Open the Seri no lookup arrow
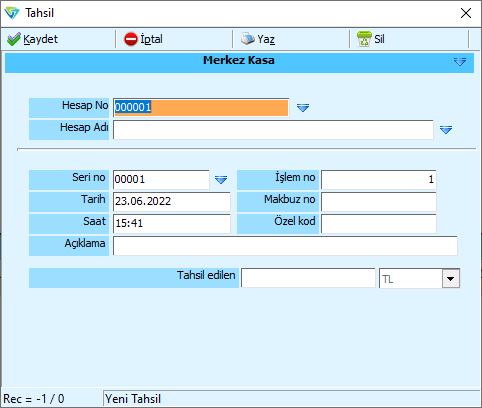482x408 pixels. point(221,180)
